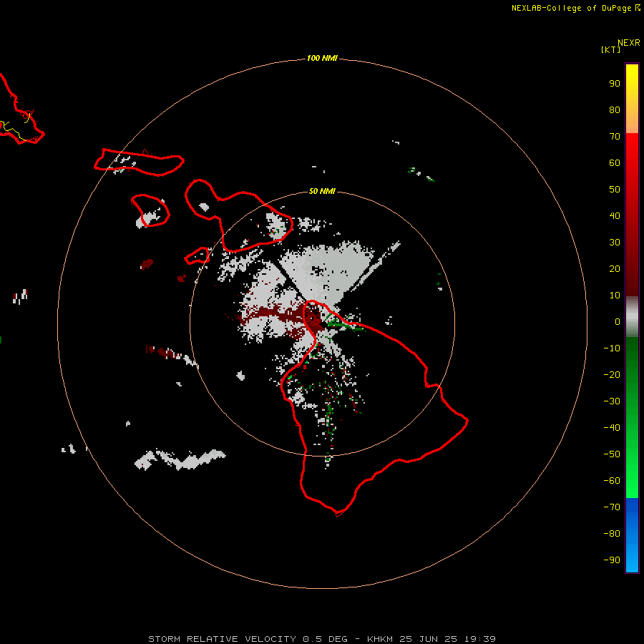Click the positive 10 scale label
Screen dimensions: 644x644
(615, 296)
